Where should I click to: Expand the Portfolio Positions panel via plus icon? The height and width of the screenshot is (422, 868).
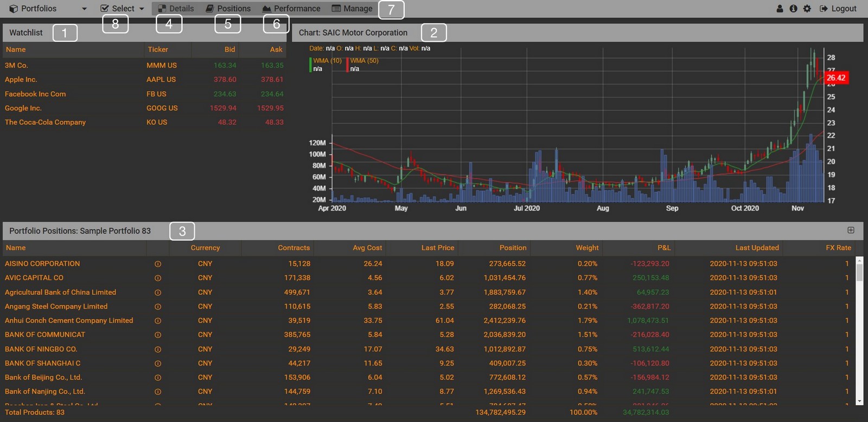(x=851, y=230)
